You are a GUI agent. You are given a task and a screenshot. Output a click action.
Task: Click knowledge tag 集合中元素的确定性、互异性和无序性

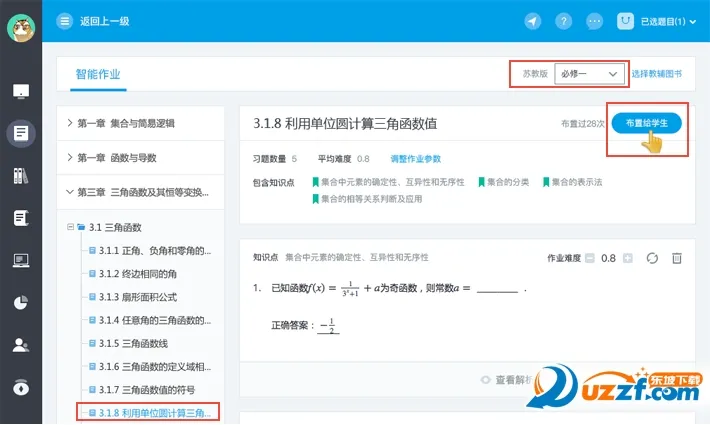click(389, 182)
